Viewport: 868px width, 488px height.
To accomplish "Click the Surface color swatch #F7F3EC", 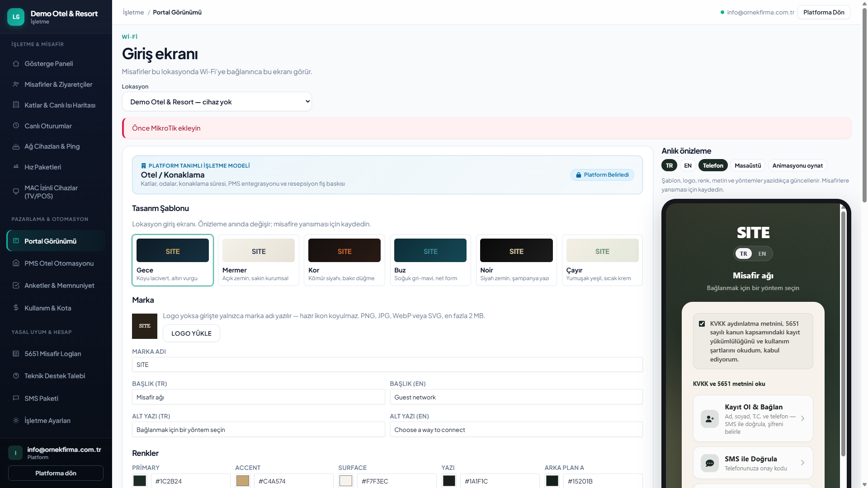I will pos(346,481).
